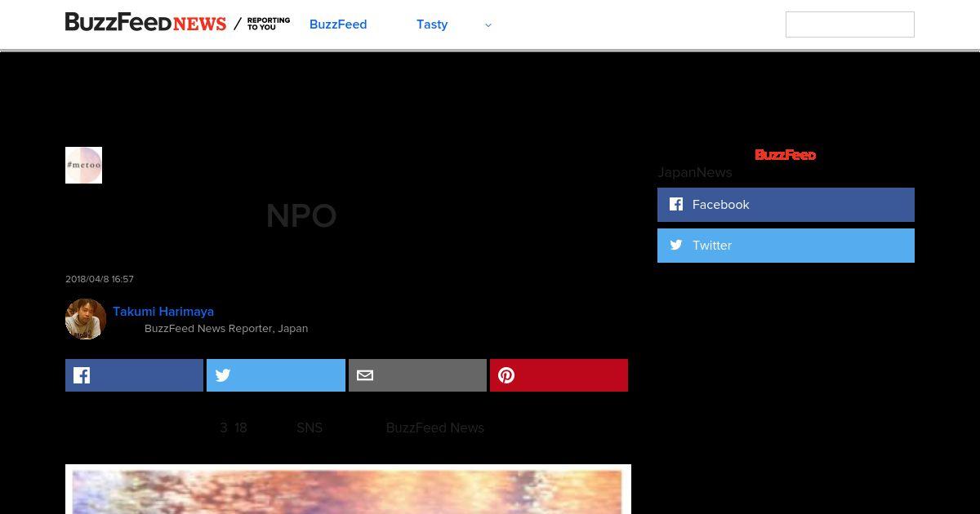Share article via Twitter bird button
The width and height of the screenshot is (980, 514).
click(x=276, y=375)
